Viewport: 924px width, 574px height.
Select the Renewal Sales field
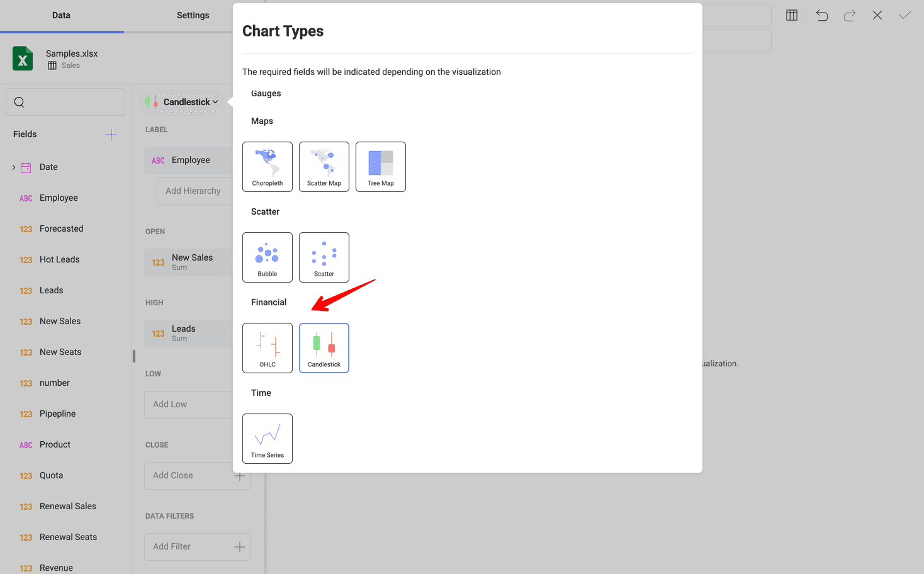click(67, 506)
